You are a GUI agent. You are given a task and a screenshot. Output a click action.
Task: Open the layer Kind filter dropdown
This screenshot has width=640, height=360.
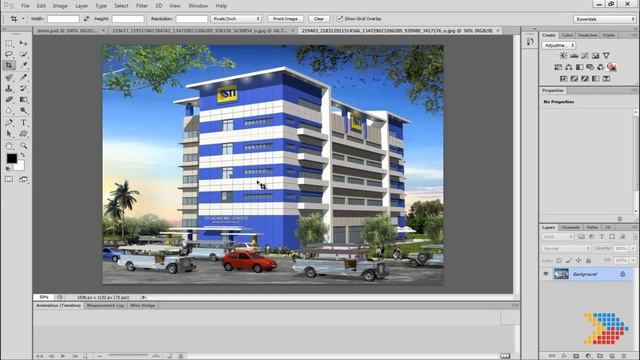click(558, 237)
